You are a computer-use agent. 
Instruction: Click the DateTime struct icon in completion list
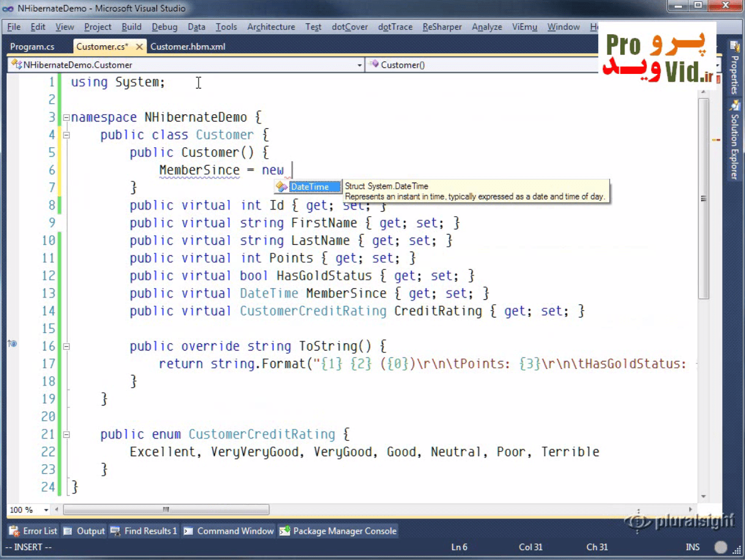tap(281, 187)
